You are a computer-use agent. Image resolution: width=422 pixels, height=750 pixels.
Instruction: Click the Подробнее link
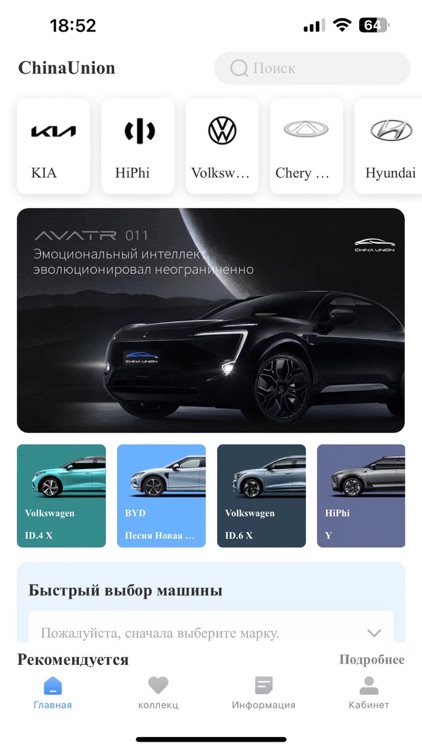(372, 660)
